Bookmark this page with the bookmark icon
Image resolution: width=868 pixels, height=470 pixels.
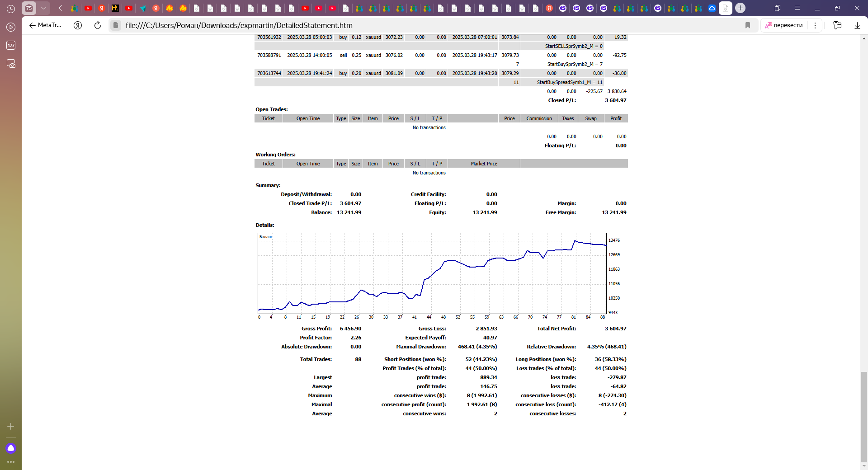pyautogui.click(x=748, y=25)
